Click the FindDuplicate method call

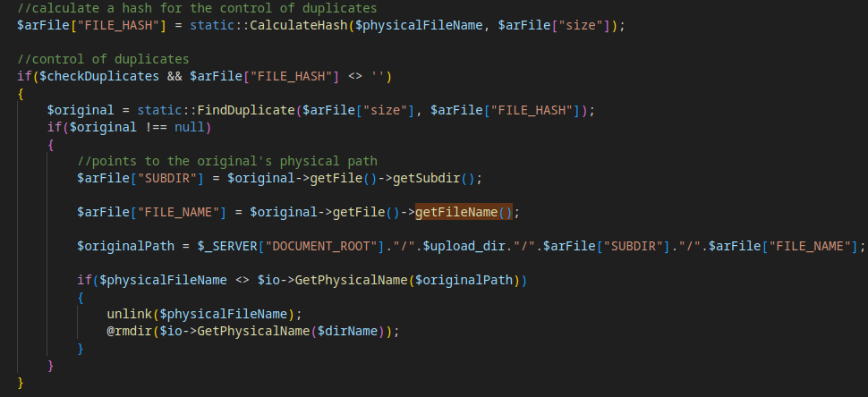coord(246,110)
